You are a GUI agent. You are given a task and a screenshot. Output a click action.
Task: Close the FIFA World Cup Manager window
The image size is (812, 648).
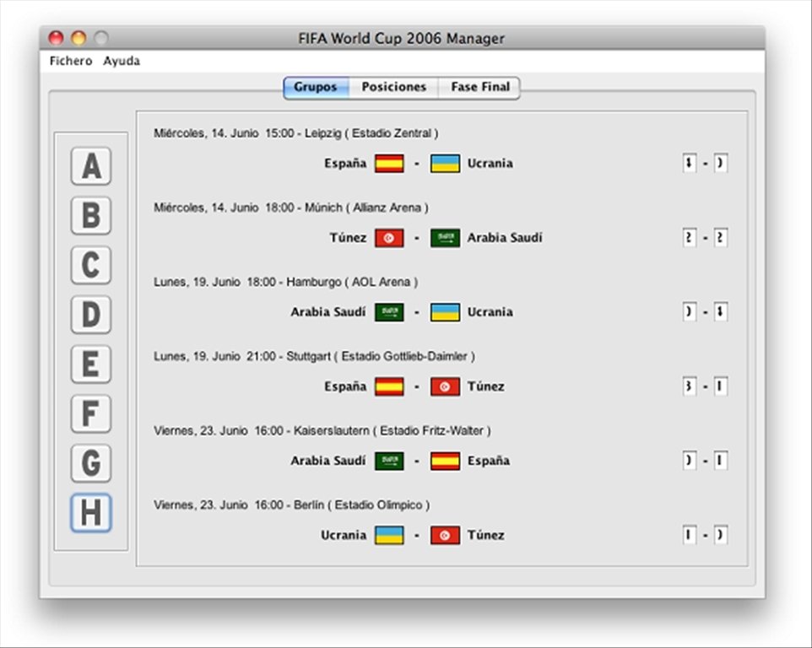pyautogui.click(x=56, y=38)
